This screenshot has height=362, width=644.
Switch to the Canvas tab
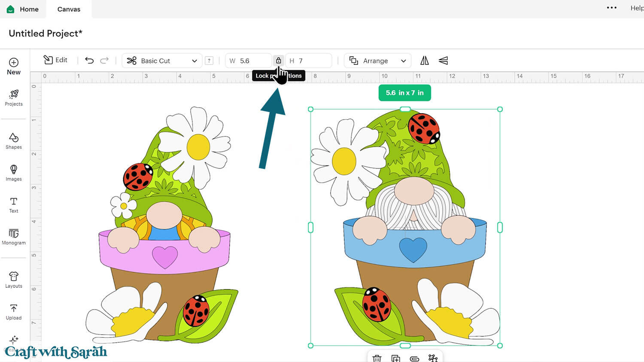click(69, 9)
